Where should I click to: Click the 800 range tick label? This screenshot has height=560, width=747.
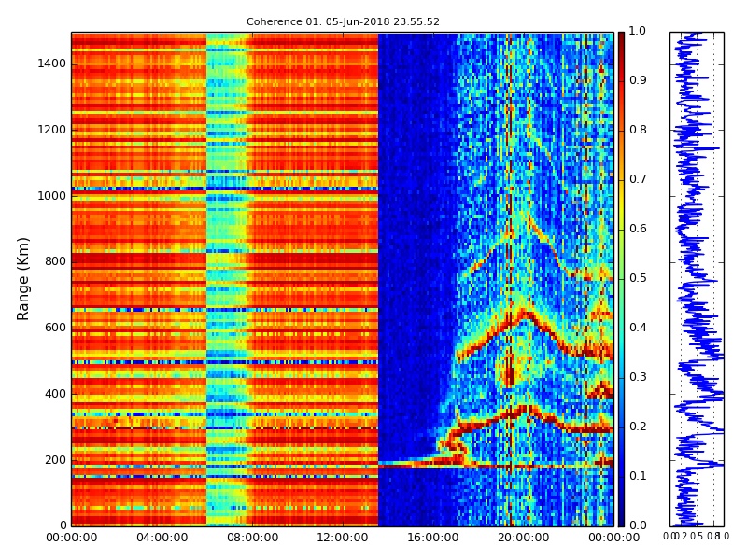(55, 261)
